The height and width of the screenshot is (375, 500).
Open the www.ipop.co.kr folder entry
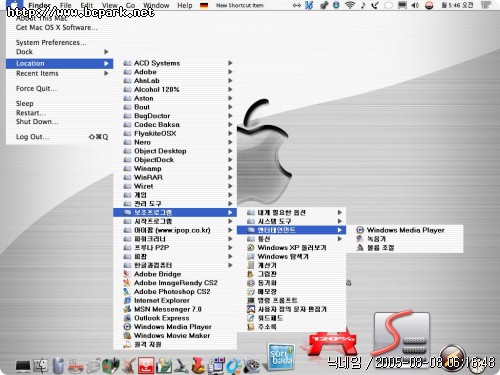tap(175, 230)
